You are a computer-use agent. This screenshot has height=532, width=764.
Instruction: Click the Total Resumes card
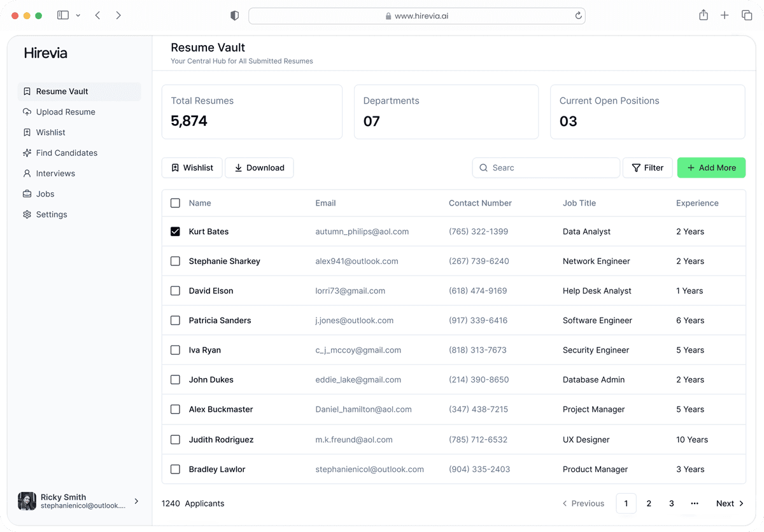[x=252, y=112]
